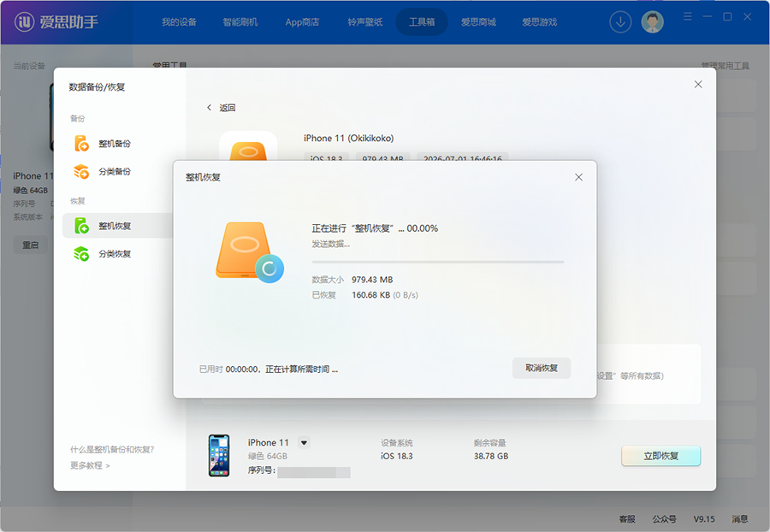
Task: Open the 更多教程 link
Action: click(90, 465)
